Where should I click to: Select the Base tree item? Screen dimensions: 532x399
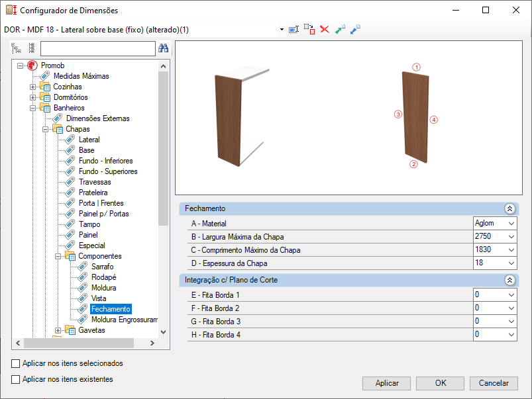(87, 150)
